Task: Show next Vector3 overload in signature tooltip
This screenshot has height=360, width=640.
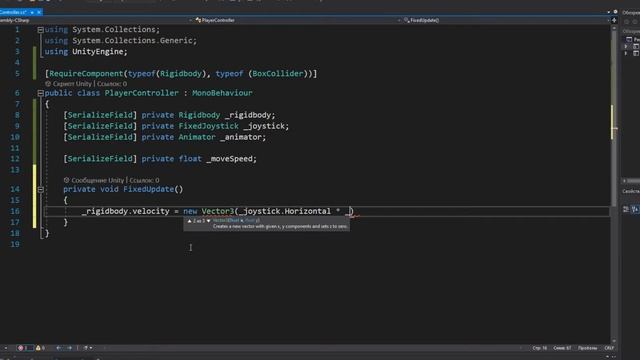Action: tap(208, 221)
